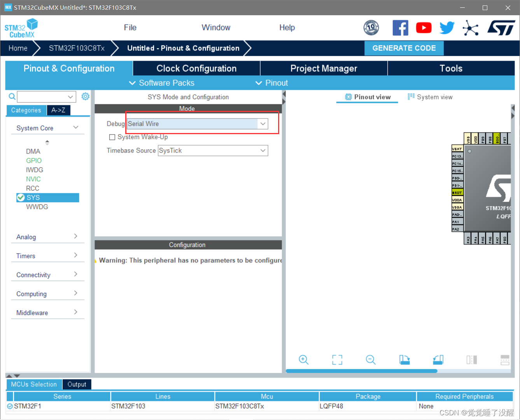This screenshot has width=520, height=420.
Task: Switch to Clock Configuration tab
Action: click(196, 68)
